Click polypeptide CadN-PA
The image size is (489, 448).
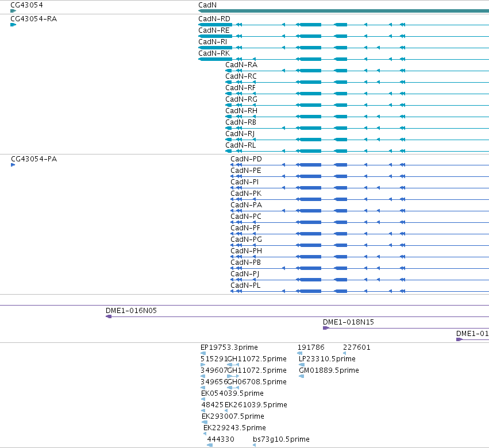click(x=247, y=205)
